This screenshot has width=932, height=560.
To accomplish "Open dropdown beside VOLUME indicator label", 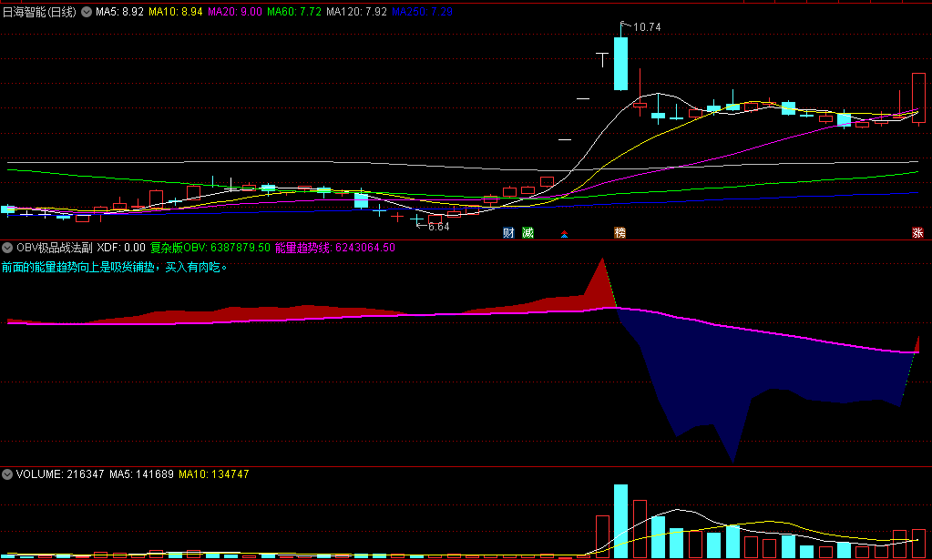I will 7,473.
